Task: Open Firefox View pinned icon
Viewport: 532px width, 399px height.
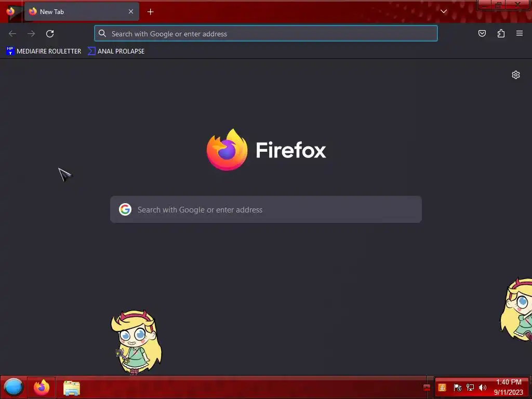Action: click(x=10, y=11)
